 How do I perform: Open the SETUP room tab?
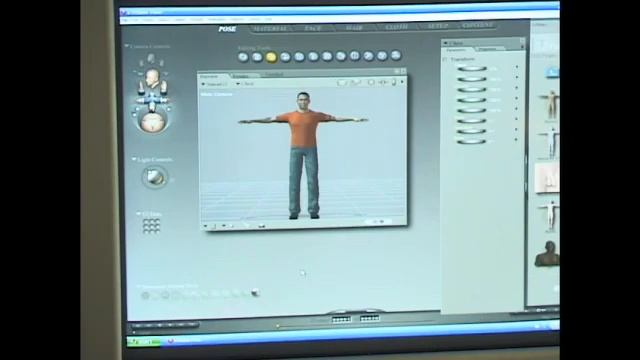pos(438,26)
